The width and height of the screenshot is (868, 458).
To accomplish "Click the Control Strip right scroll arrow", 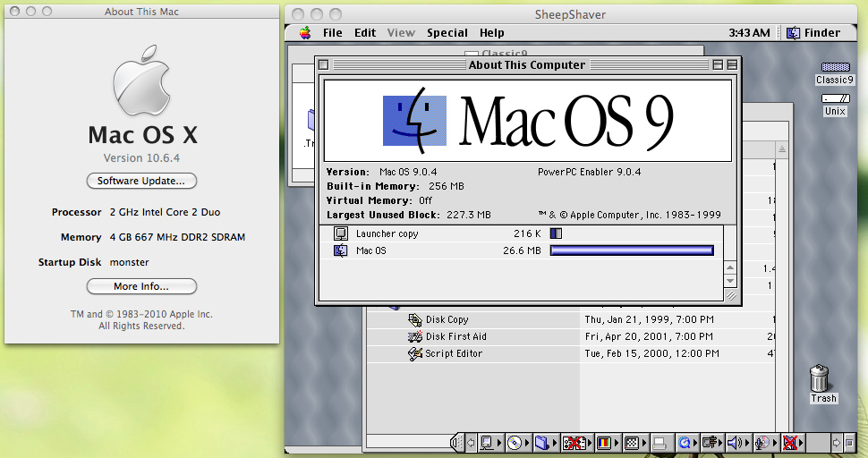I will [837, 443].
